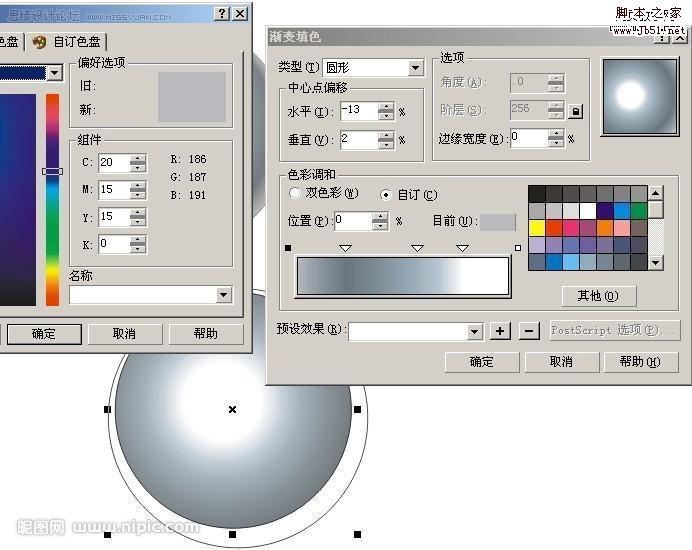Cancel the gradient fill dialog
The width and height of the screenshot is (692, 550).
[x=561, y=362]
